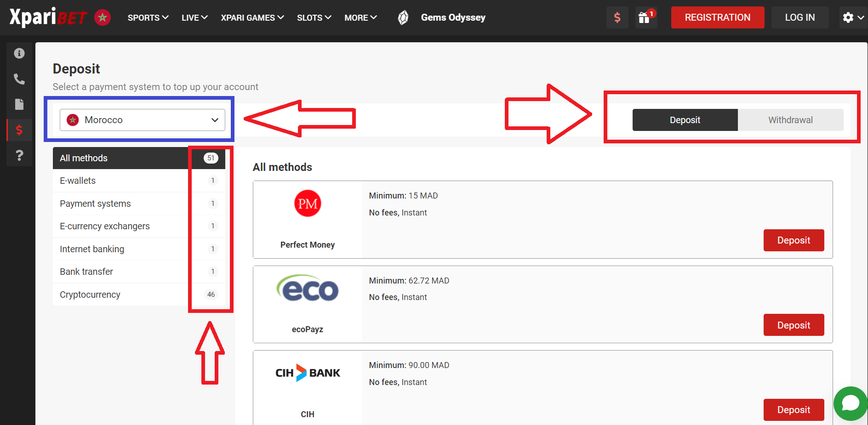This screenshot has width=868, height=425.
Task: Click the CIH label text
Action: [308, 414]
